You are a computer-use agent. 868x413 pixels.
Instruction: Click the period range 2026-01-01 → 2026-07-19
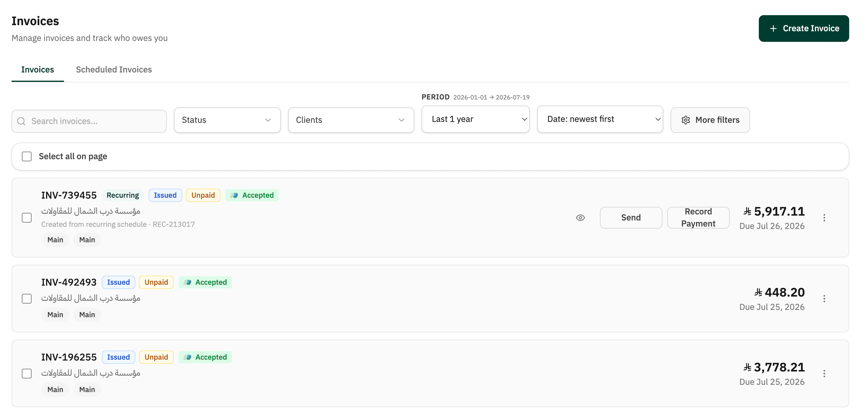491,97
